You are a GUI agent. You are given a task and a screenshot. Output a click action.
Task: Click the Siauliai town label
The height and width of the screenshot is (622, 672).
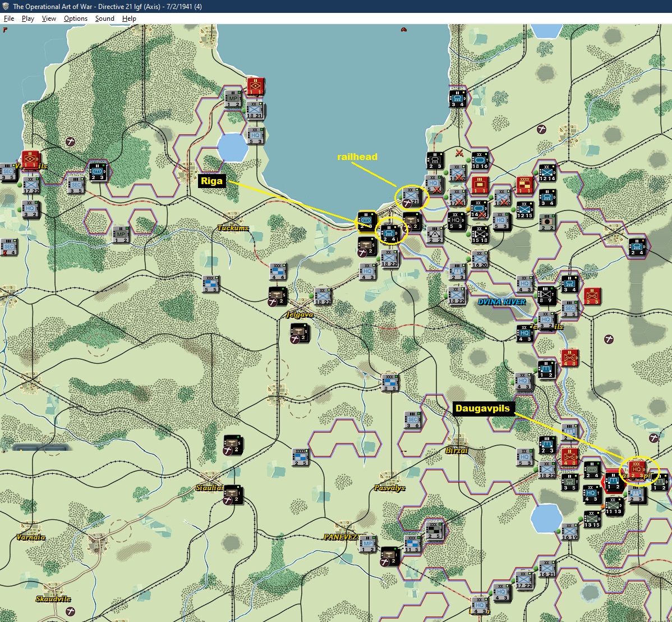click(x=210, y=488)
